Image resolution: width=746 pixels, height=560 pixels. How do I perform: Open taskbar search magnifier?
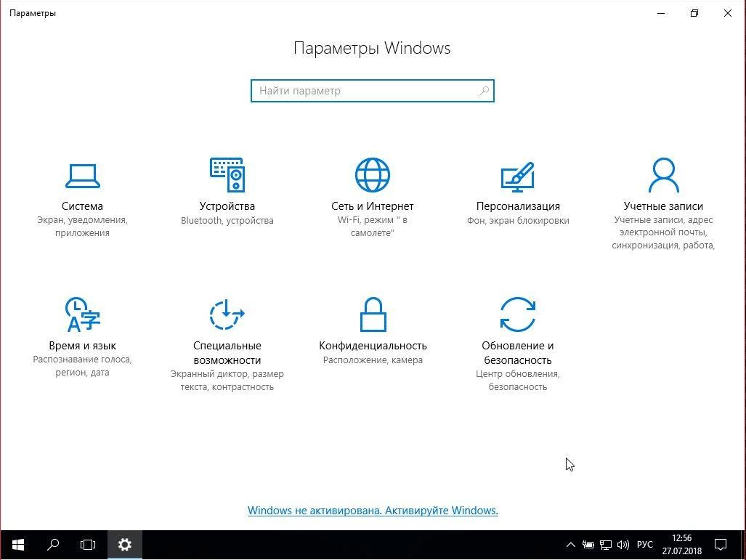(x=53, y=545)
